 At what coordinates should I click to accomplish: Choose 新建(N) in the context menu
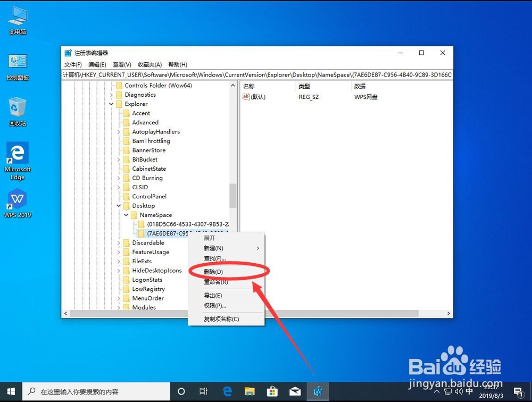[x=226, y=248]
